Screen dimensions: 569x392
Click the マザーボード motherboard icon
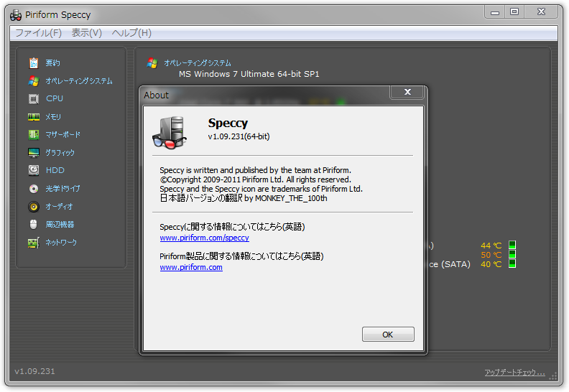click(x=33, y=134)
